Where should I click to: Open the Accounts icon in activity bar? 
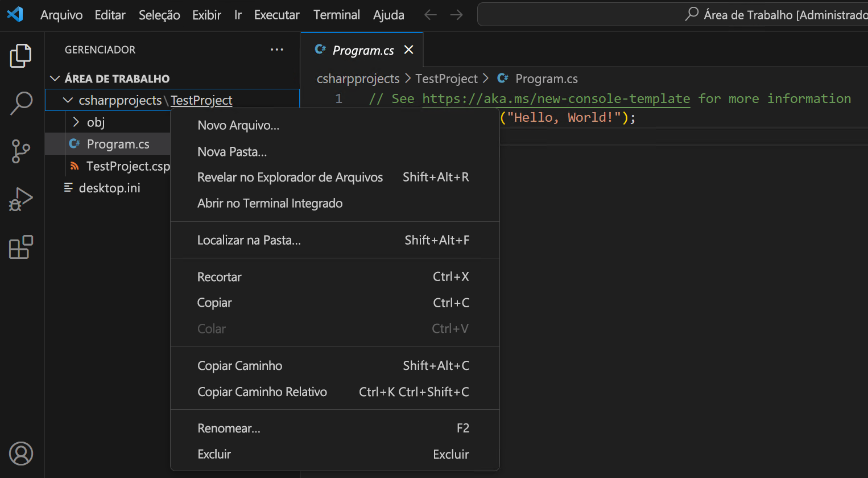[21, 454]
